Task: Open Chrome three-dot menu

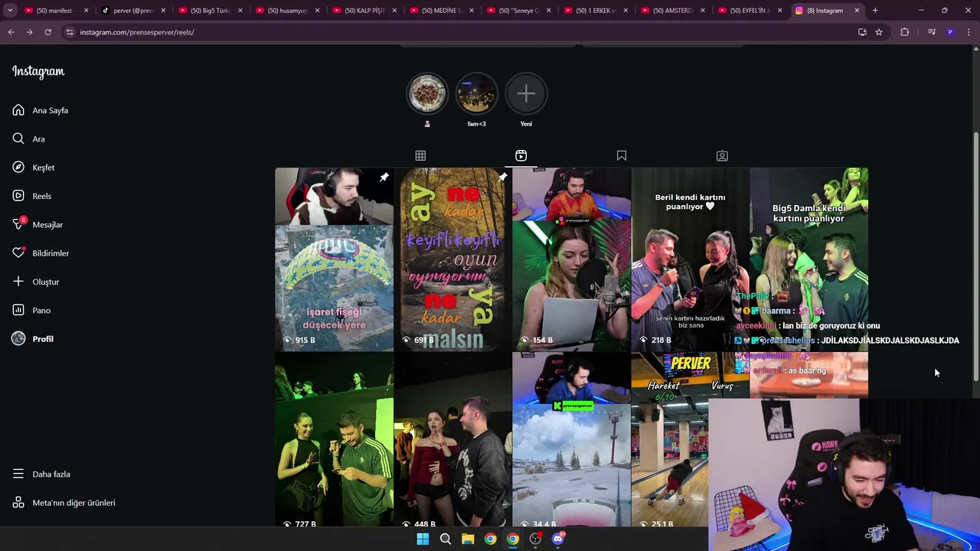Action: coord(969,32)
